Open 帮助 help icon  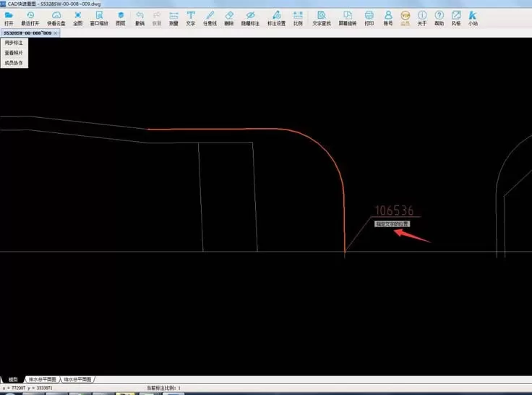[439, 18]
